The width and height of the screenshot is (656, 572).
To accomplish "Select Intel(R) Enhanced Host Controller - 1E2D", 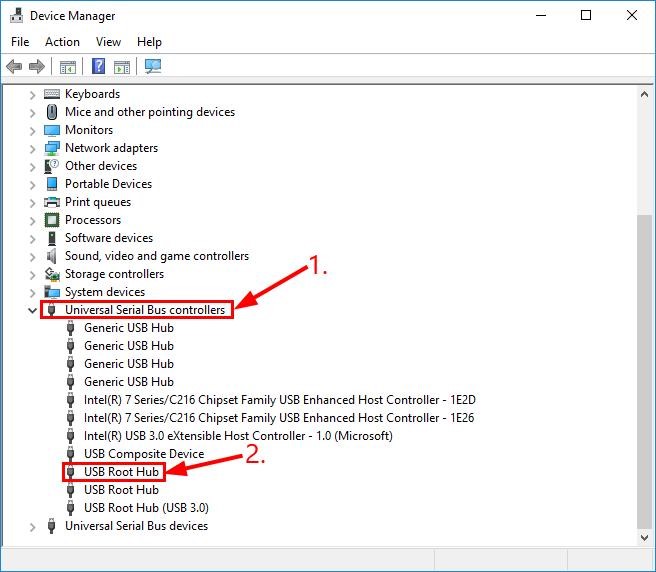I will coord(279,400).
